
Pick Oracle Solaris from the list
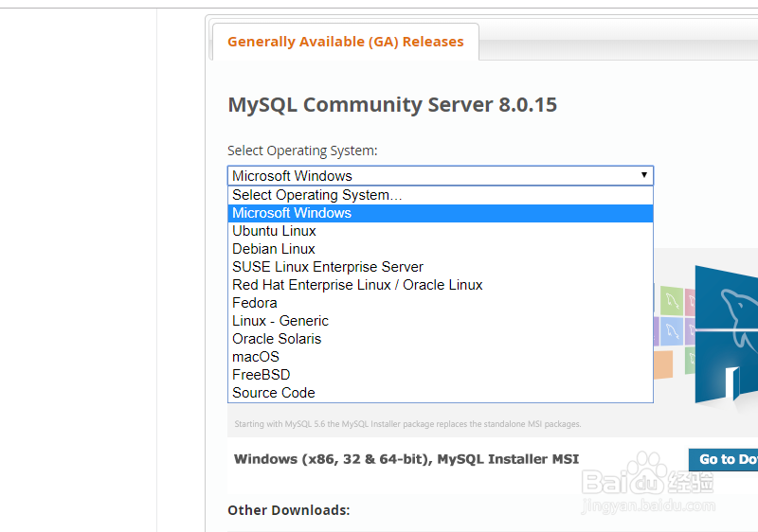pos(277,339)
